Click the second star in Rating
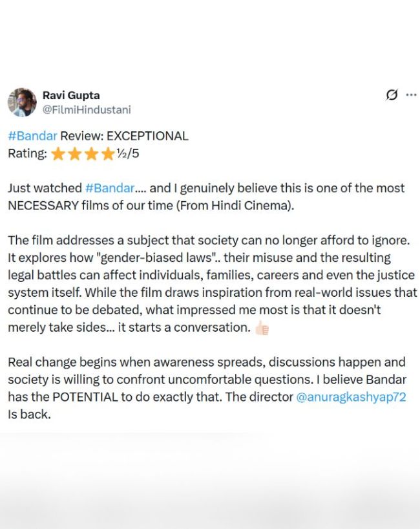This screenshot has width=420, height=529. (x=74, y=154)
